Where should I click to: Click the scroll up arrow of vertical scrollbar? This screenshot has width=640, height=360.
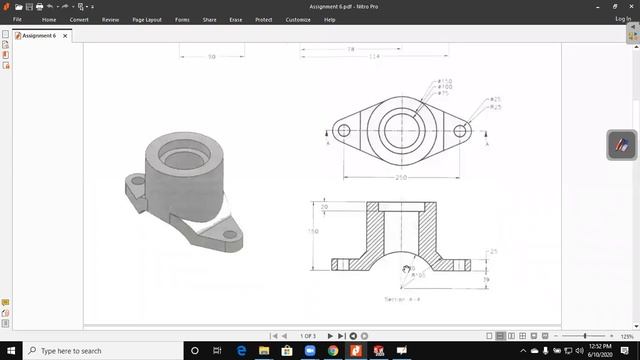pyautogui.click(x=636, y=47)
